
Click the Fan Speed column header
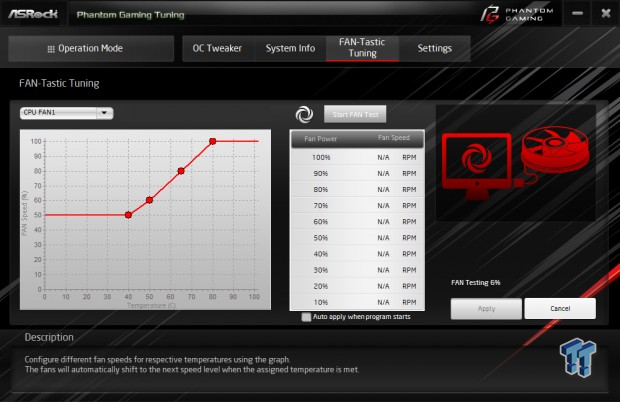pyautogui.click(x=394, y=138)
